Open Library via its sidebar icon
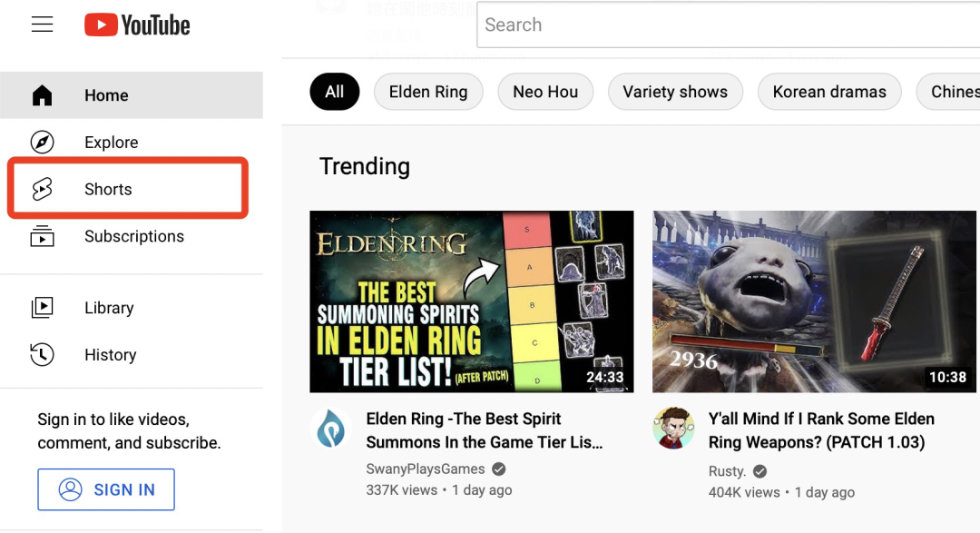This screenshot has height=533, width=980. (x=43, y=308)
